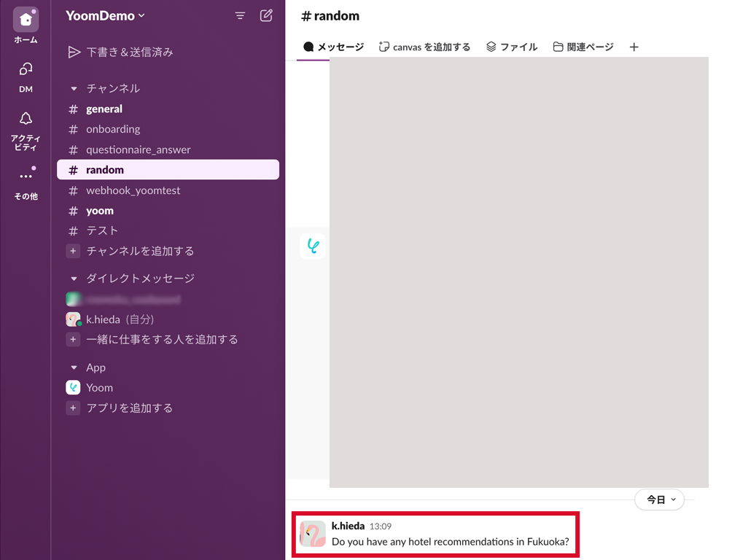Add a new tab with plus icon

[634, 47]
